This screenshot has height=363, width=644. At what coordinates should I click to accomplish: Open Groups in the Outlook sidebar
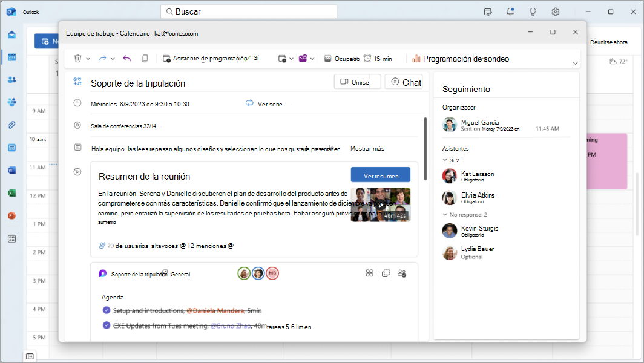pyautogui.click(x=11, y=102)
